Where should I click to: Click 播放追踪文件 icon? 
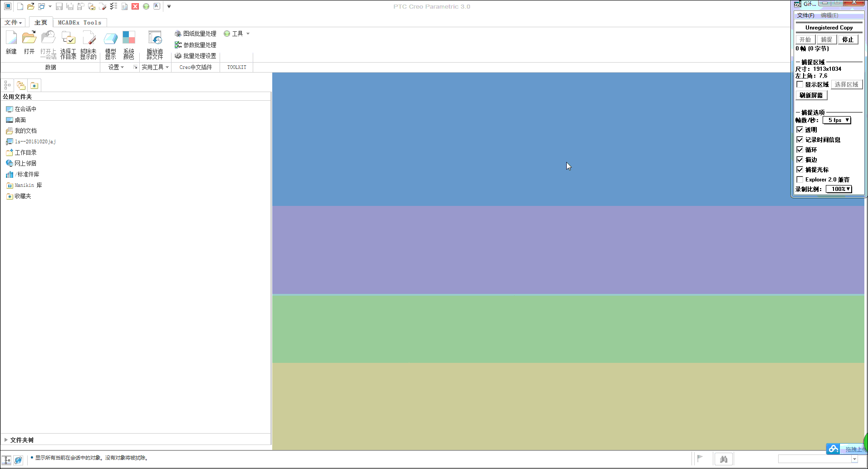coord(155,45)
